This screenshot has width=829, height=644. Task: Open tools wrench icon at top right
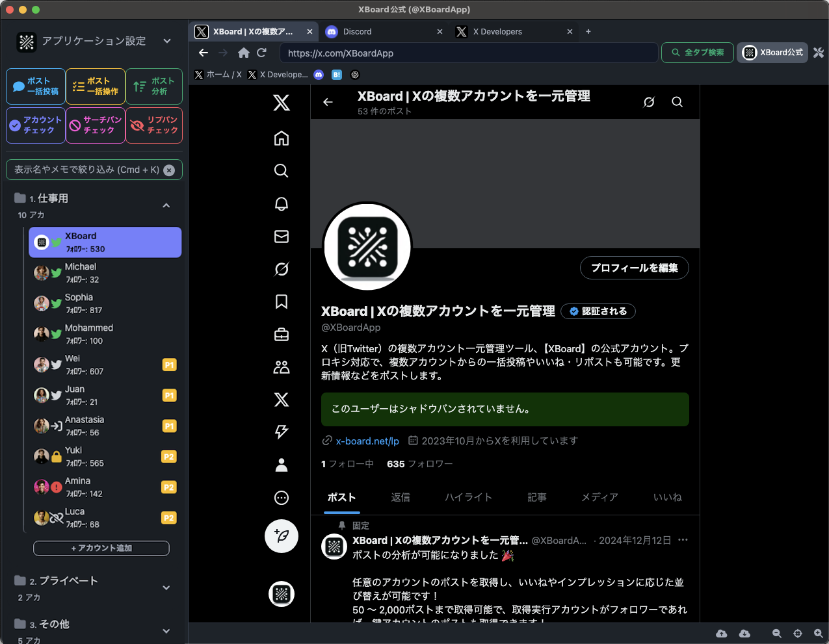pos(819,53)
